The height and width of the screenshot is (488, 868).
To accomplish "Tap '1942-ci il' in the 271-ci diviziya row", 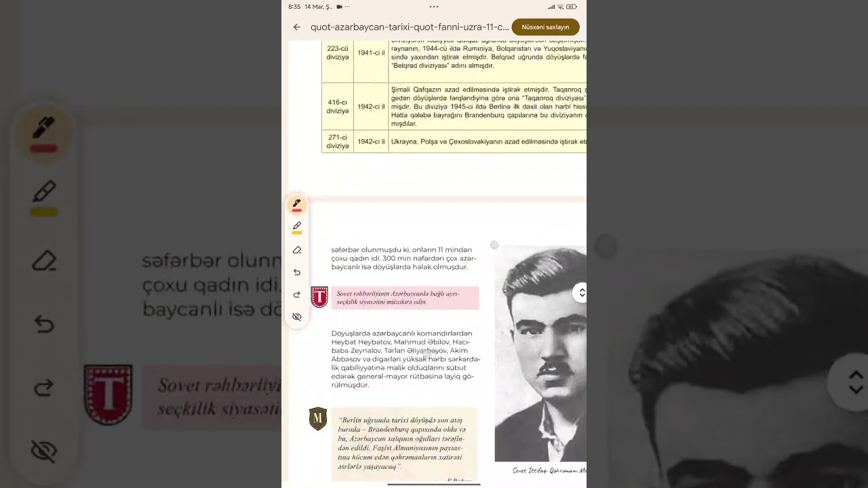I will coord(371,142).
